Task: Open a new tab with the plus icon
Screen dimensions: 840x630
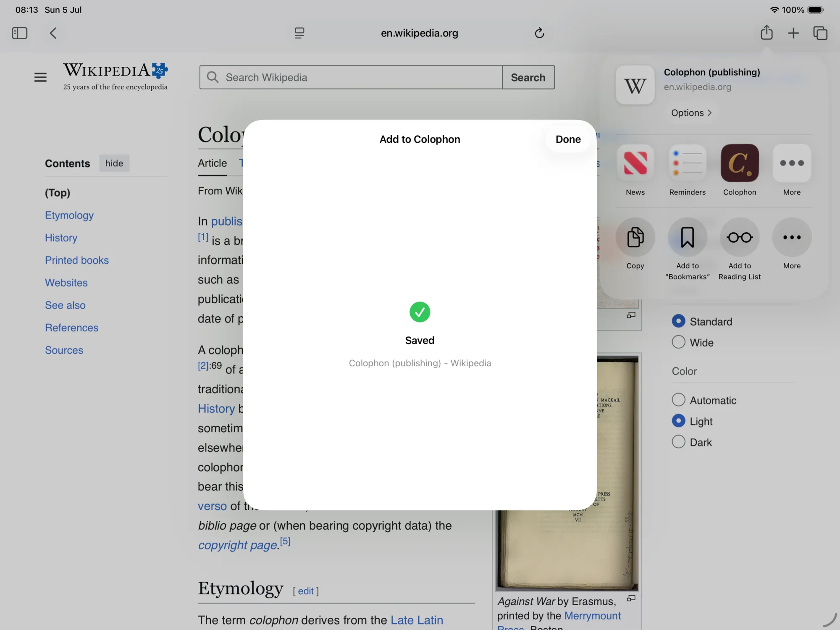Action: [793, 33]
